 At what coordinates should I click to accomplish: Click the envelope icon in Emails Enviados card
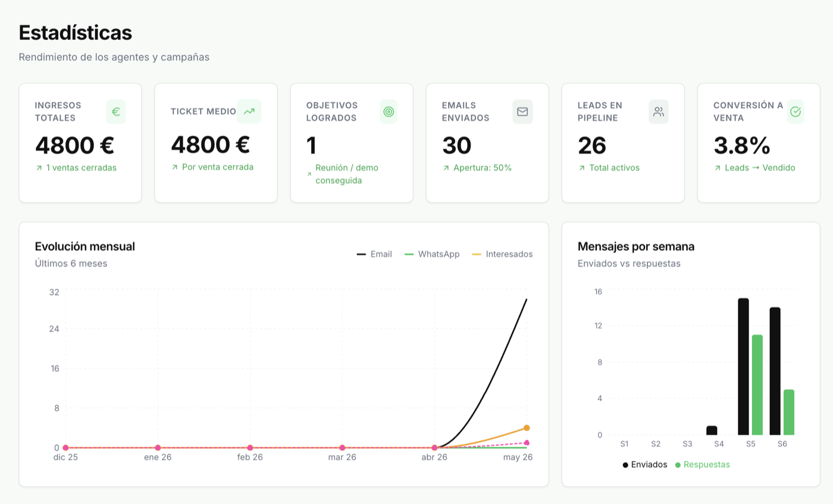pyautogui.click(x=522, y=111)
